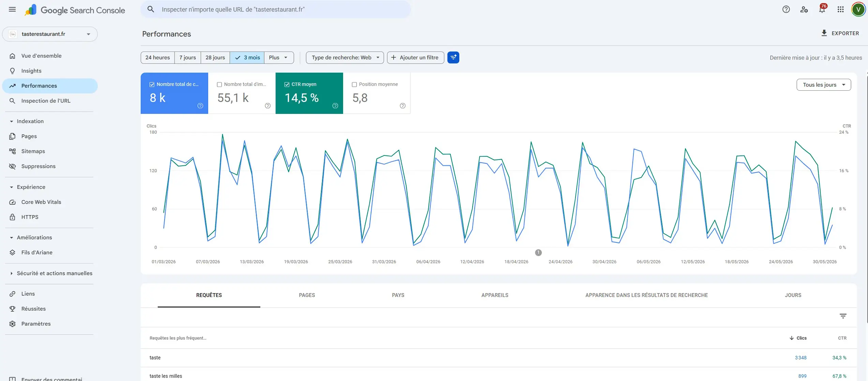Switch to the Jours tab
This screenshot has width=868, height=381.
[793, 295]
